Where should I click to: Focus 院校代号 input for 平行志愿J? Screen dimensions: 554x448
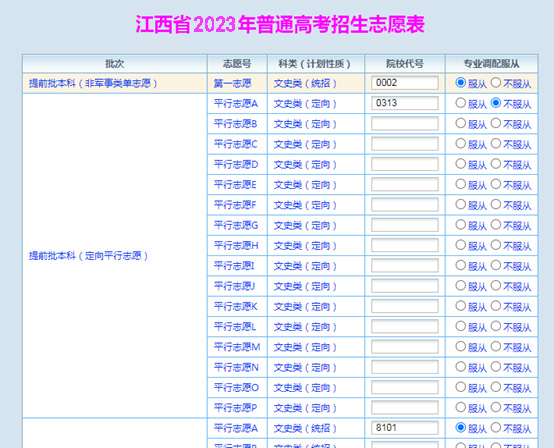click(x=405, y=286)
